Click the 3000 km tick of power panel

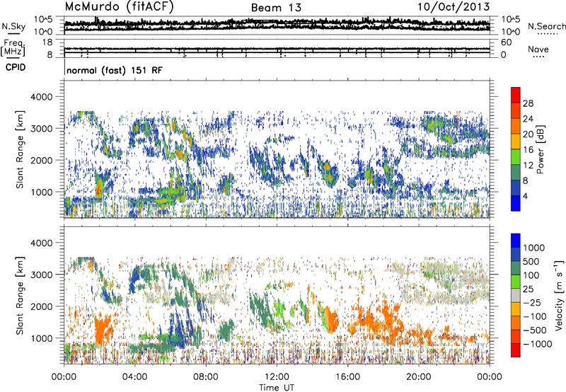pyautogui.click(x=43, y=129)
